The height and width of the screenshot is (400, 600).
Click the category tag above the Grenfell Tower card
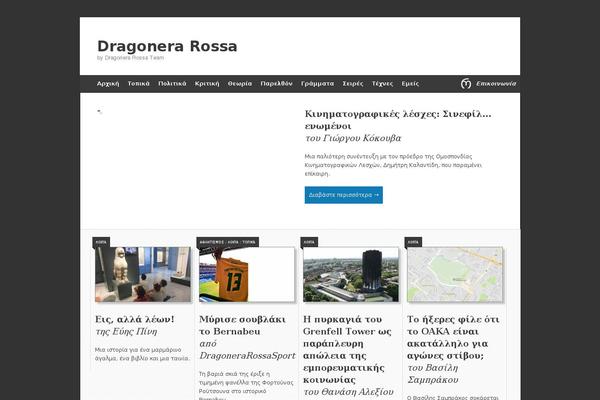[x=309, y=242]
